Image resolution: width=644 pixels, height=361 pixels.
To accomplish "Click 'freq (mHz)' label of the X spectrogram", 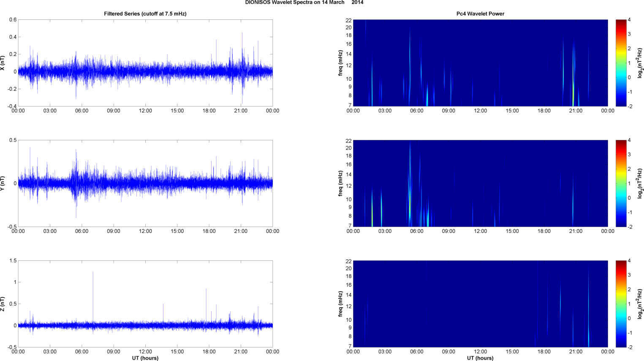I will [x=340, y=63].
